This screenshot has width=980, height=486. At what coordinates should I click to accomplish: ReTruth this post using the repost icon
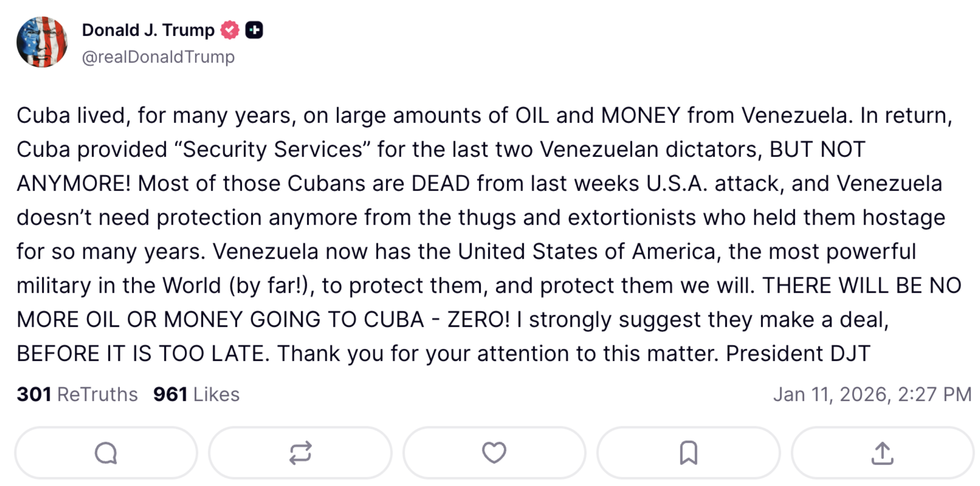pos(300,453)
